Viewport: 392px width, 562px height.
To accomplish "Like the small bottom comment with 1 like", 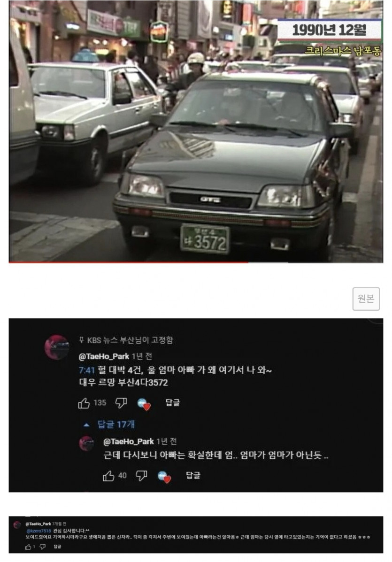I will (28, 547).
